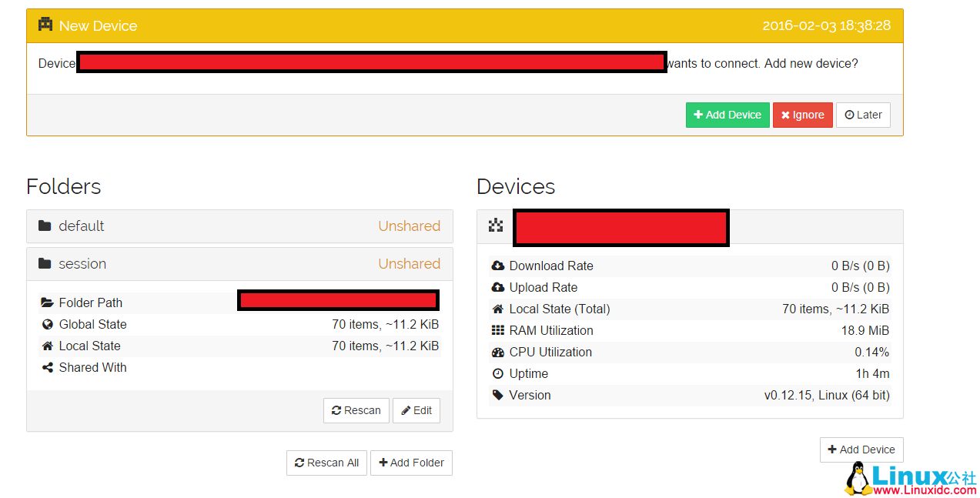The width and height of the screenshot is (980, 498).
Task: Click the CPU Utilization gauge icon
Action: tap(497, 353)
